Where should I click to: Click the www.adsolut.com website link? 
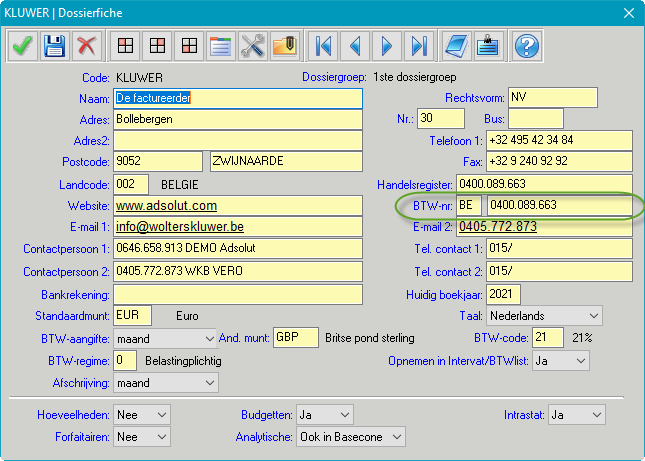[x=166, y=206]
